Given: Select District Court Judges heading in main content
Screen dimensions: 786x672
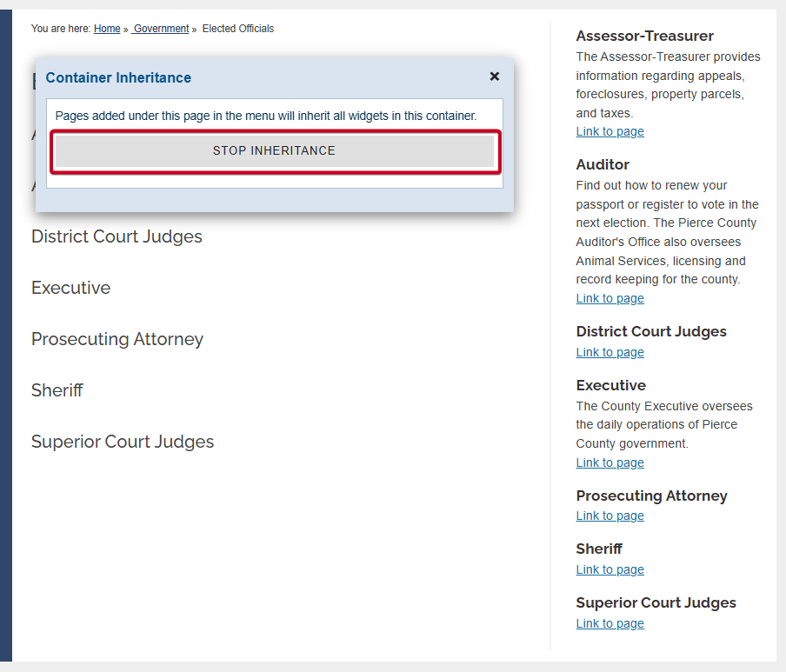Looking at the screenshot, I should pos(117,236).
